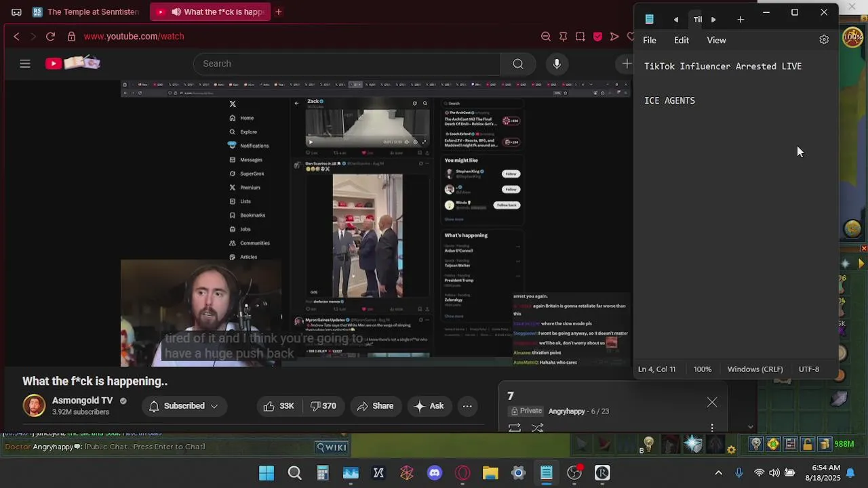This screenshot has height=488, width=868.
Task: Click the YouTube Create plus button
Action: pyautogui.click(x=627, y=64)
